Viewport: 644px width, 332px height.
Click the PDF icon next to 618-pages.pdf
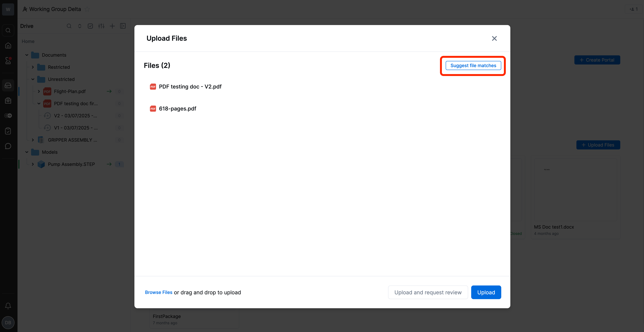153,109
